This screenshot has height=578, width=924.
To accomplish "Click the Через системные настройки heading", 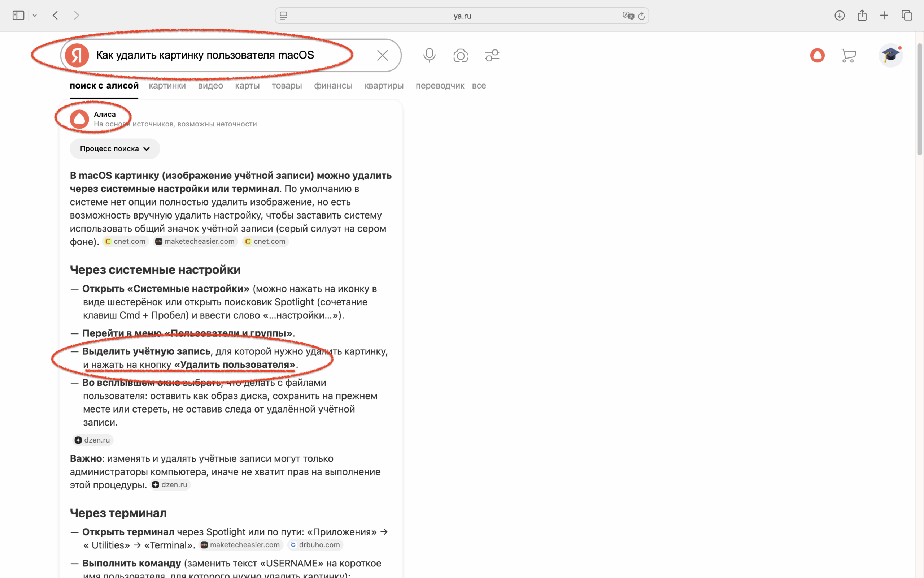I will [155, 270].
